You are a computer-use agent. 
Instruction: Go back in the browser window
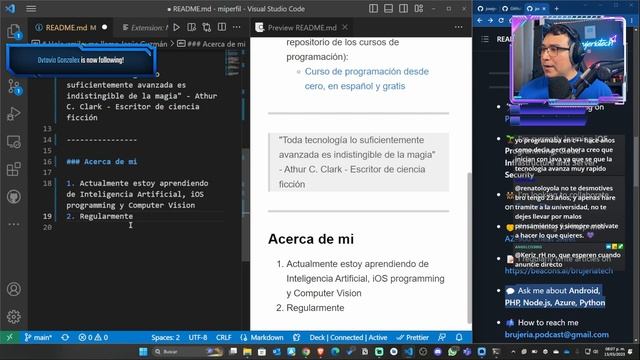480,20
